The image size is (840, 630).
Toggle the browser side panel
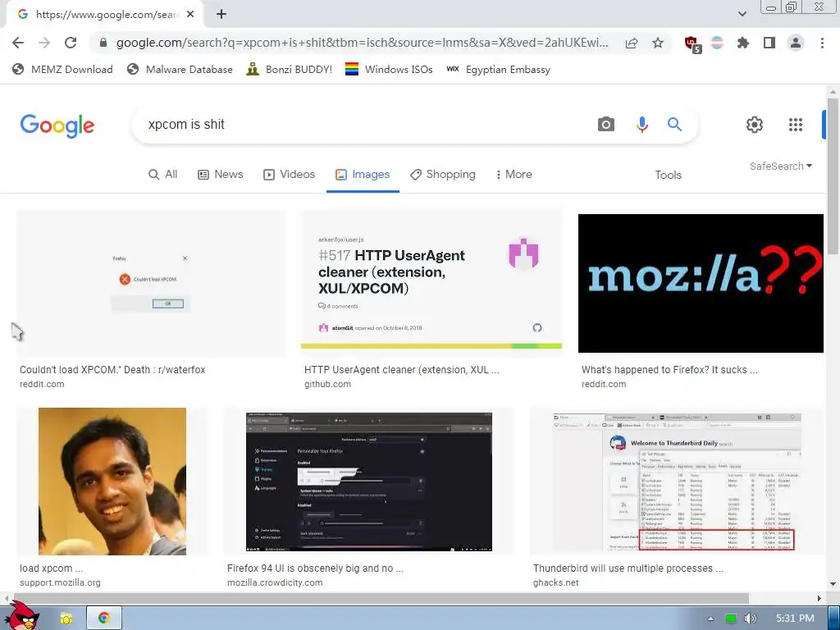tap(769, 43)
